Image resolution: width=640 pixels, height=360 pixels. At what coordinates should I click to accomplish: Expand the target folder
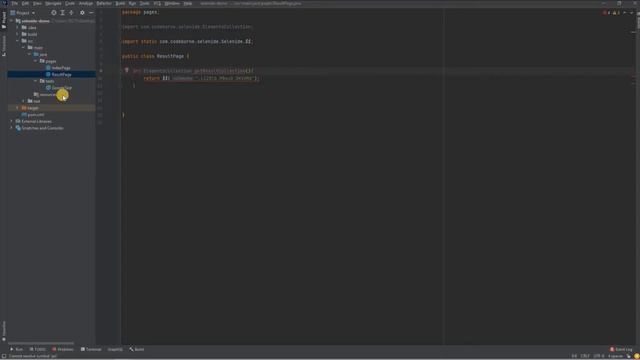click(x=18, y=108)
